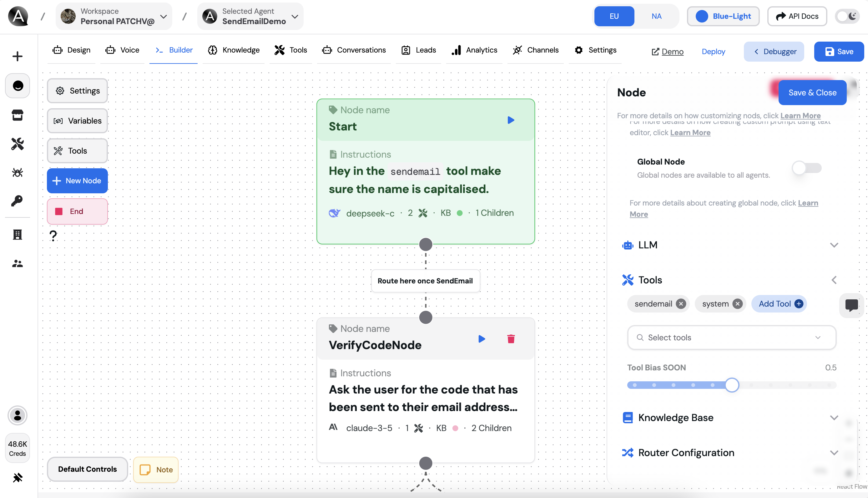Open the Select tools dropdown

(x=731, y=338)
